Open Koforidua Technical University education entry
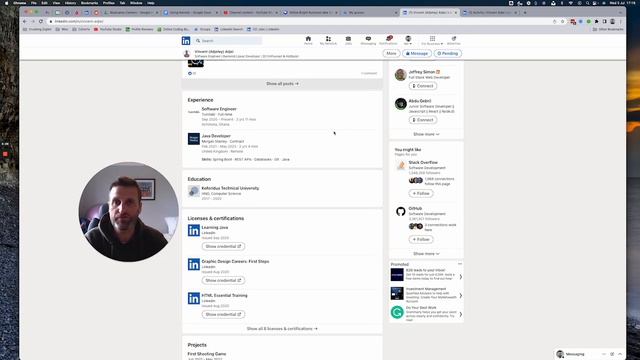Screen dimensions: 640x360 coord(230,188)
